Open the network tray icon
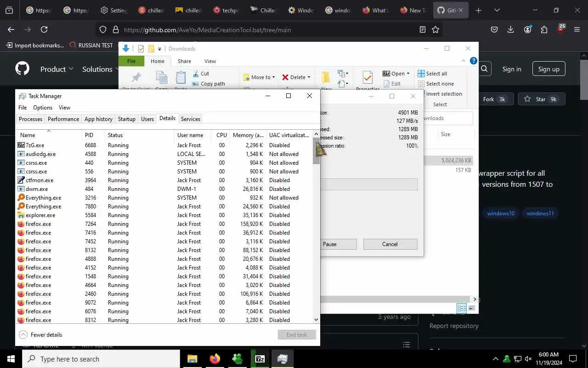 [517, 359]
